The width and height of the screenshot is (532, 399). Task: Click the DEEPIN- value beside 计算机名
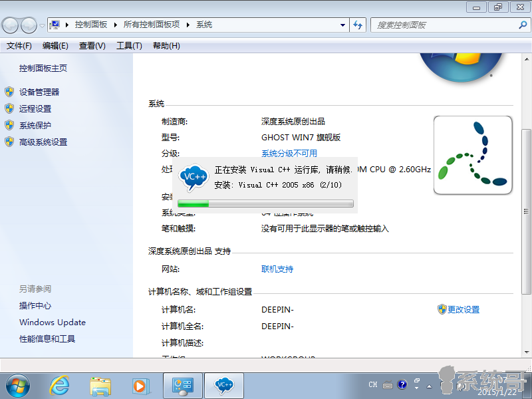(x=277, y=310)
